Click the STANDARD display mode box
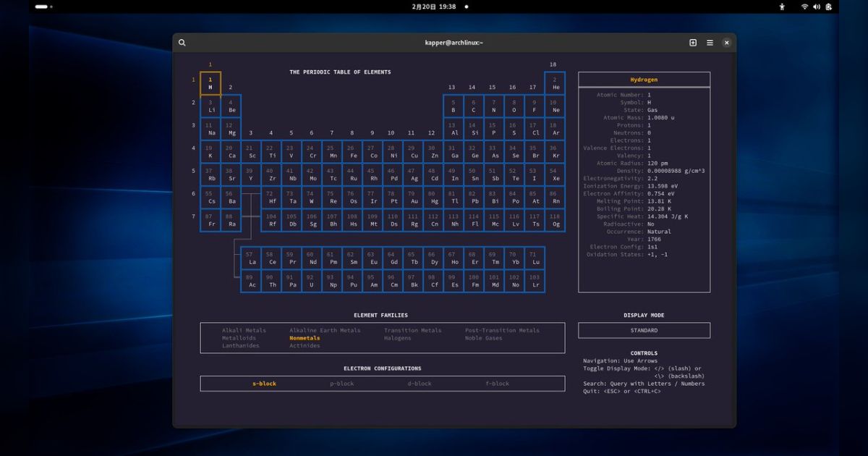 643,330
